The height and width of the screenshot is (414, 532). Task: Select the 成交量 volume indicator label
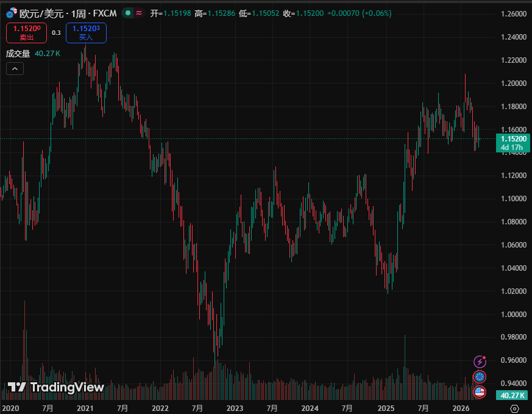18,54
